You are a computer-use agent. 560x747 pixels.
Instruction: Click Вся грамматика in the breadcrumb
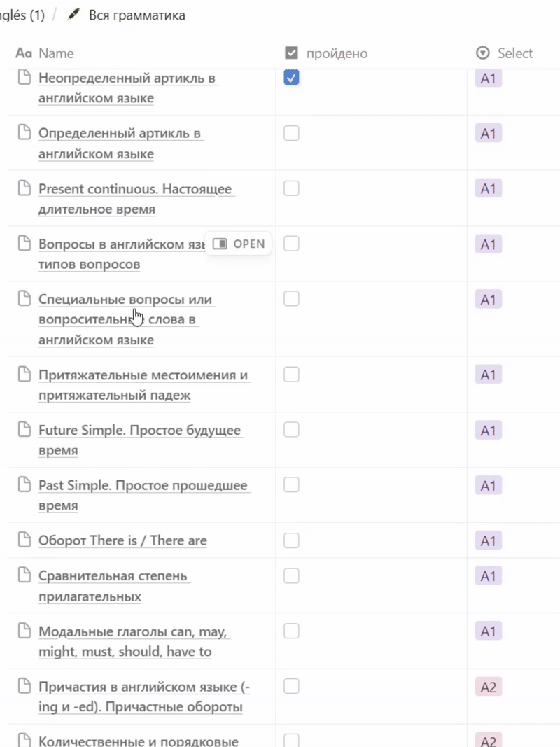(135, 14)
